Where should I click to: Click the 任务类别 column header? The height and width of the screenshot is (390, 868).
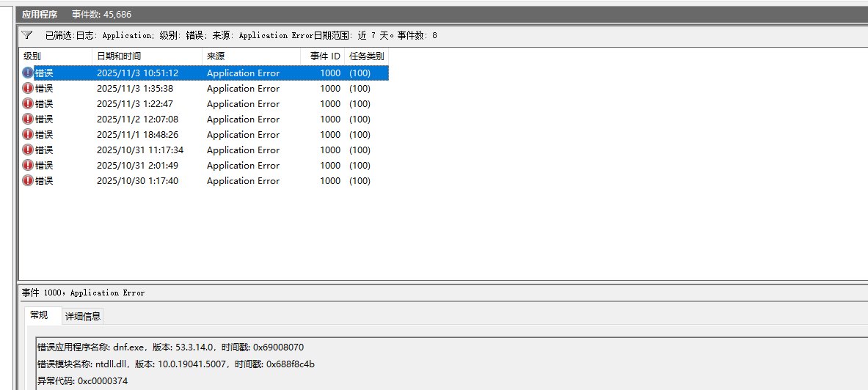pos(366,56)
